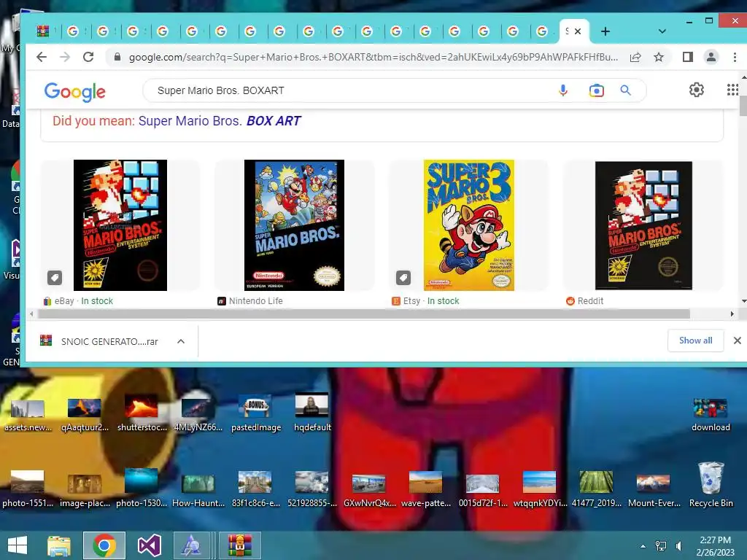Switch to the first WinRAR-icon tab
747x560 pixels.
(x=43, y=31)
